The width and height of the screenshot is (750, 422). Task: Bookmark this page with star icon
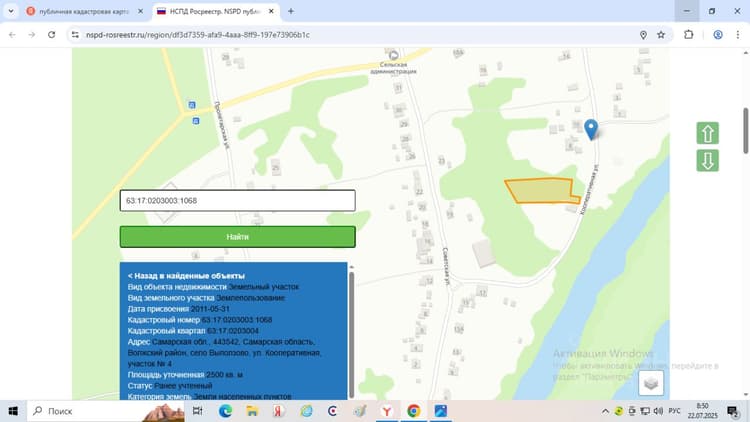click(661, 35)
